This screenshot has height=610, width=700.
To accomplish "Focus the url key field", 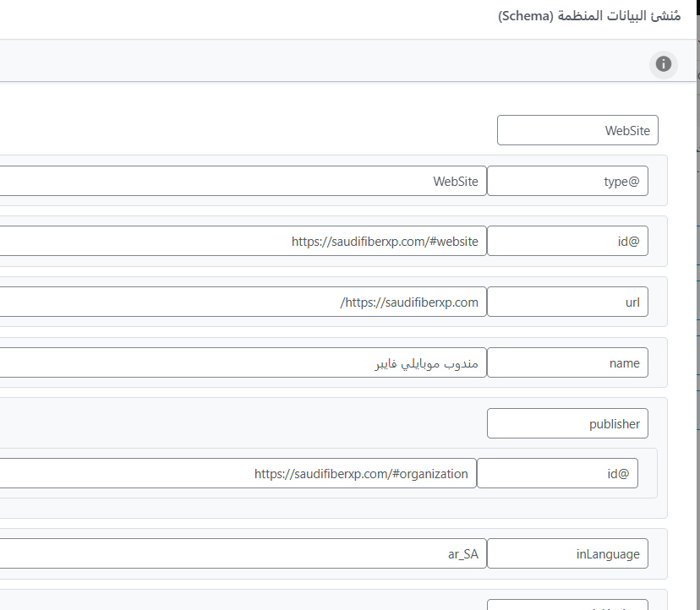I will (x=567, y=302).
